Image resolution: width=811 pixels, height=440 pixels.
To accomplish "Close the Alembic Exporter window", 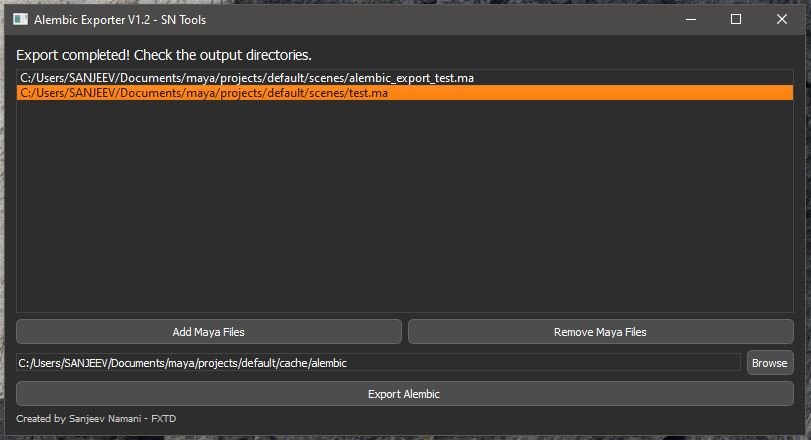I will 782,20.
